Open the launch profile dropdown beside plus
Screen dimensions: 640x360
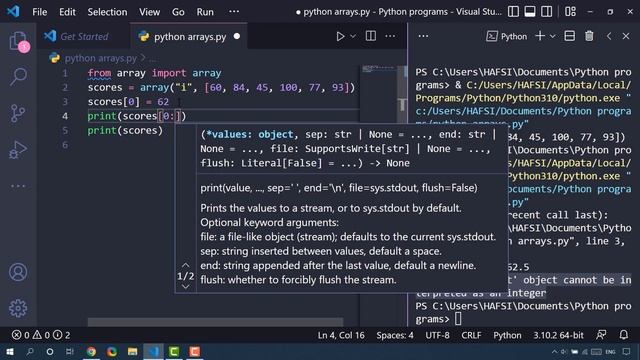coord(552,36)
